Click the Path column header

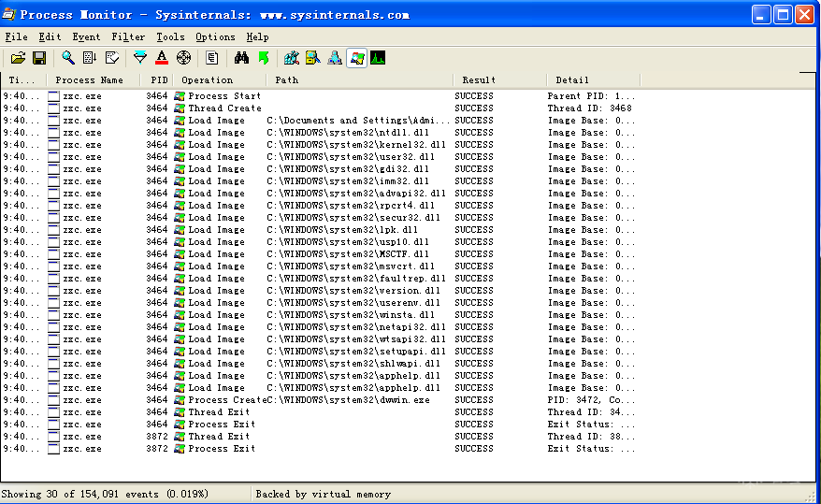point(359,80)
